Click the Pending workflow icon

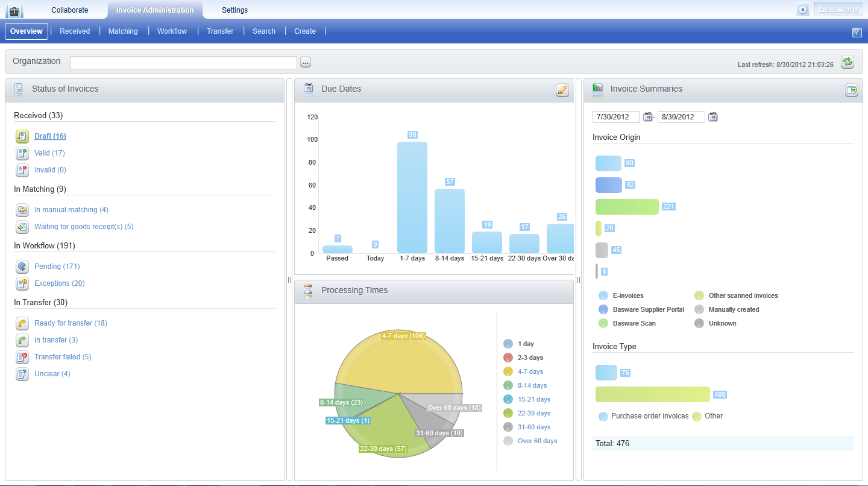[22, 267]
